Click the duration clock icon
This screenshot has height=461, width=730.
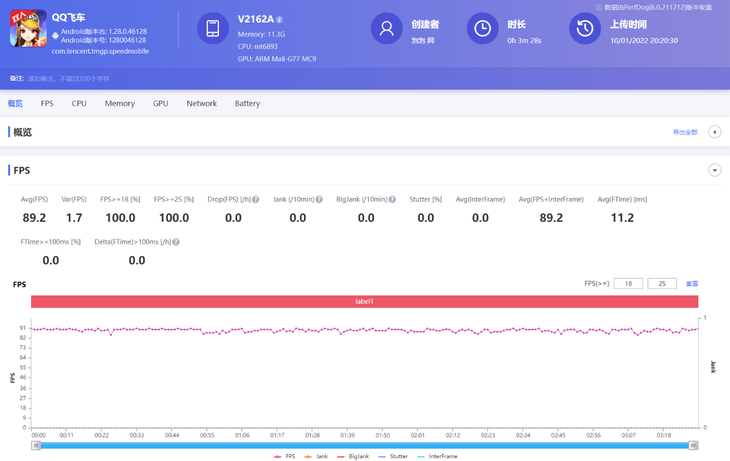click(482, 29)
